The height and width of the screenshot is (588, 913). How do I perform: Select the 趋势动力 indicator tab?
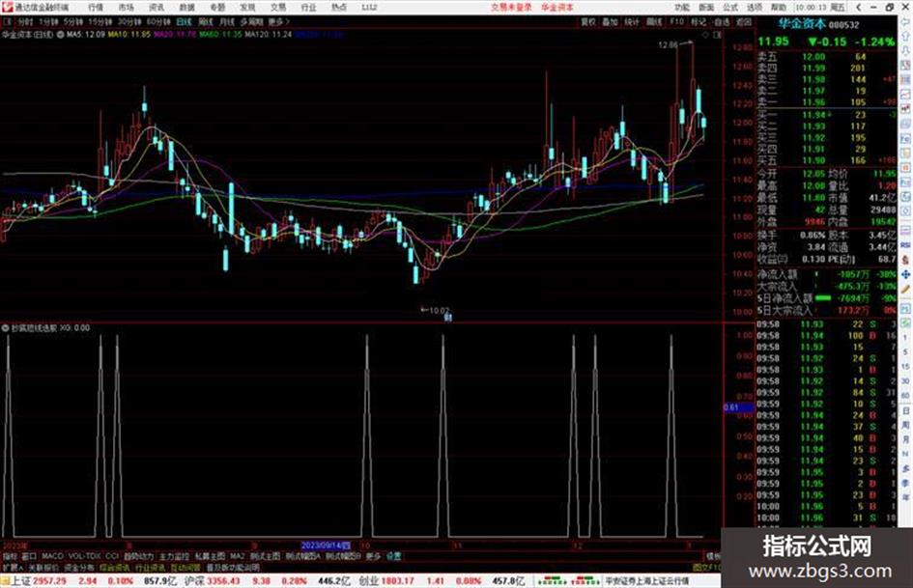[138, 556]
